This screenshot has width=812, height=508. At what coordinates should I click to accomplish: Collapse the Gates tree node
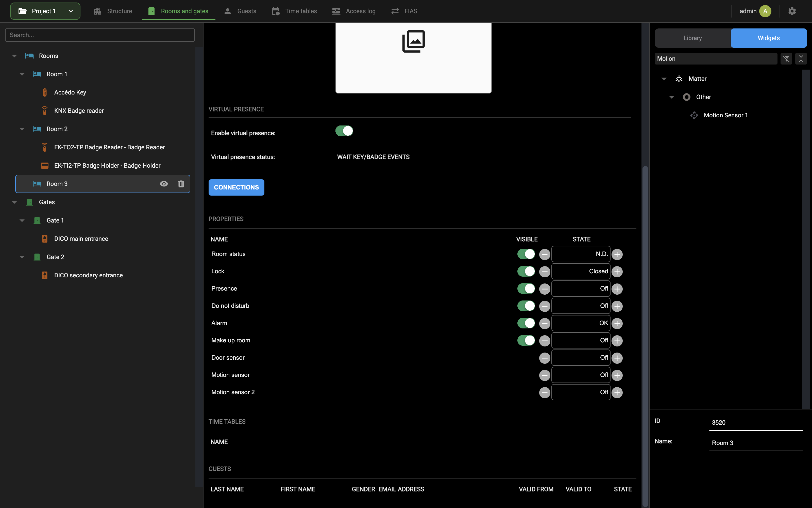(14, 202)
